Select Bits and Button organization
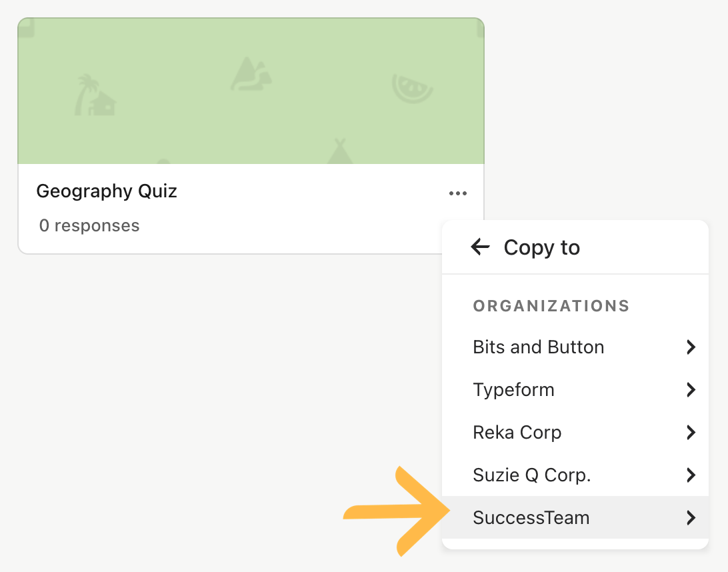Image resolution: width=728 pixels, height=572 pixels. coord(575,347)
